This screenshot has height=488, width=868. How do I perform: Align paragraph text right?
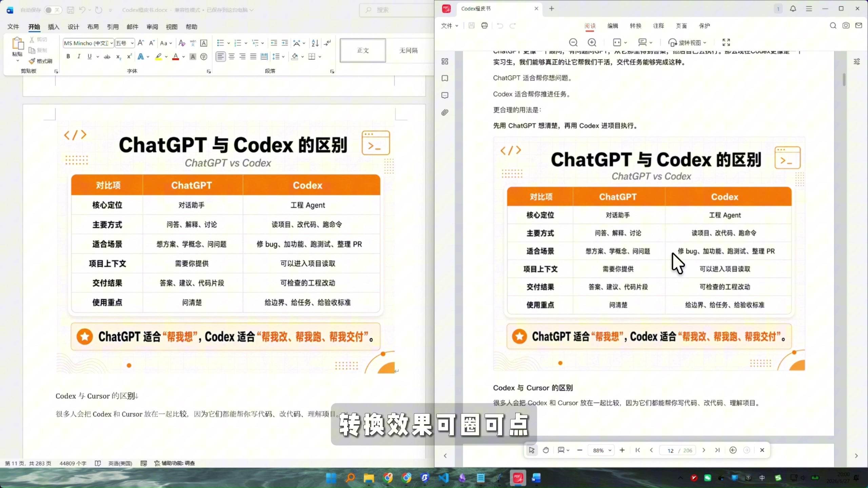click(242, 57)
